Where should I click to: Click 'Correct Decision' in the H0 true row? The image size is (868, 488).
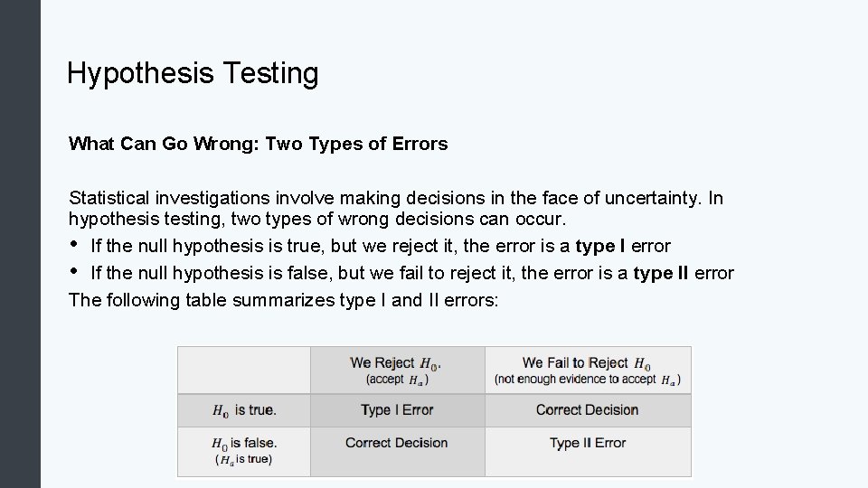point(587,410)
